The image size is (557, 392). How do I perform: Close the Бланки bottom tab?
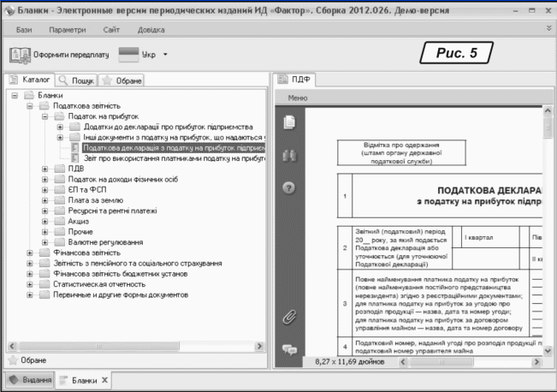click(104, 379)
